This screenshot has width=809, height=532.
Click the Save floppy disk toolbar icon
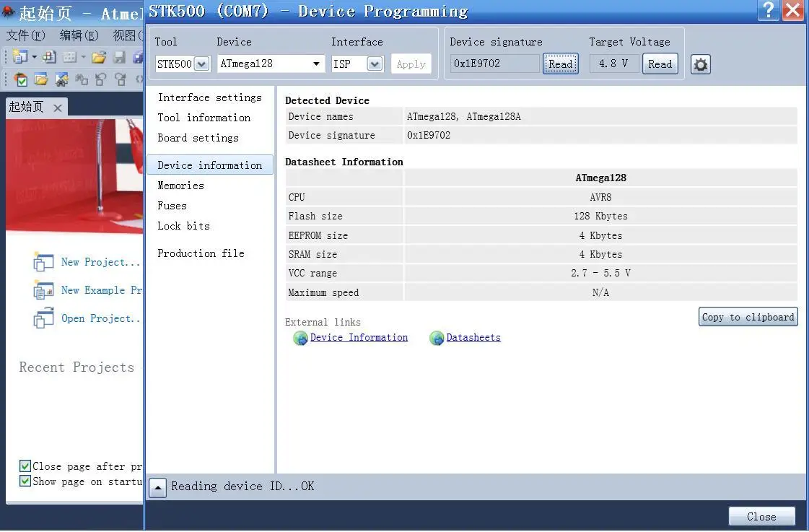(119, 57)
